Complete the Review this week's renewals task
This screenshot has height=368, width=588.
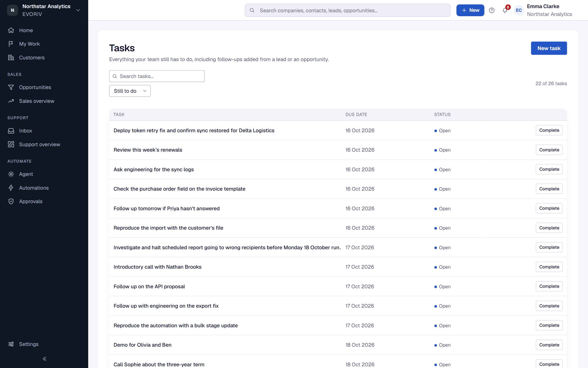549,150
